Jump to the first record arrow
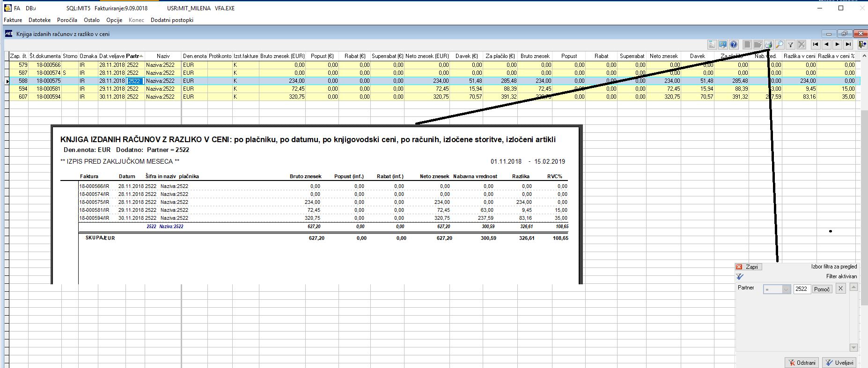Viewport: 868px width, 368px height. point(816,45)
